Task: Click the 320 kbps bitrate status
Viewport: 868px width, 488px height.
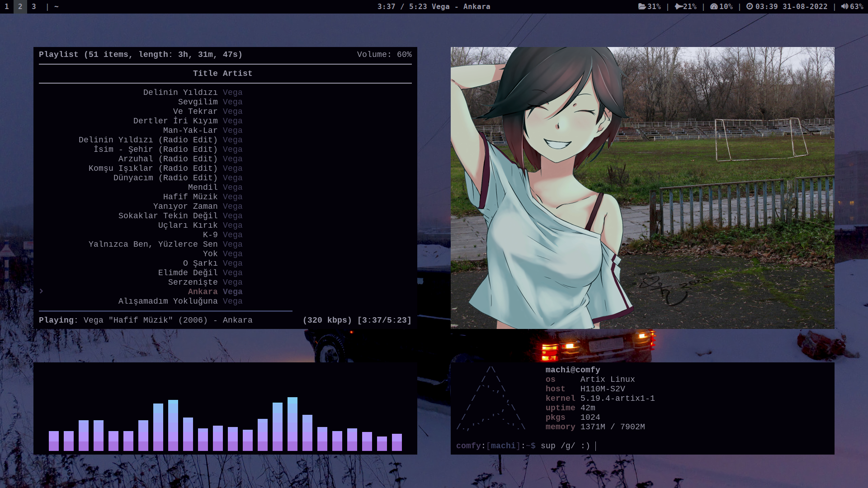Action: click(x=327, y=320)
